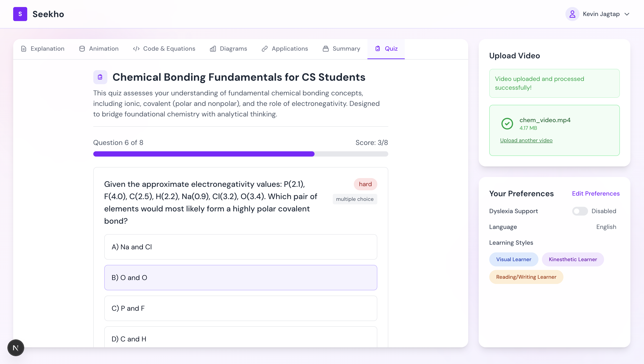Click the quiz clipboard icon beside title
This screenshot has width=644, height=364.
[x=100, y=77]
